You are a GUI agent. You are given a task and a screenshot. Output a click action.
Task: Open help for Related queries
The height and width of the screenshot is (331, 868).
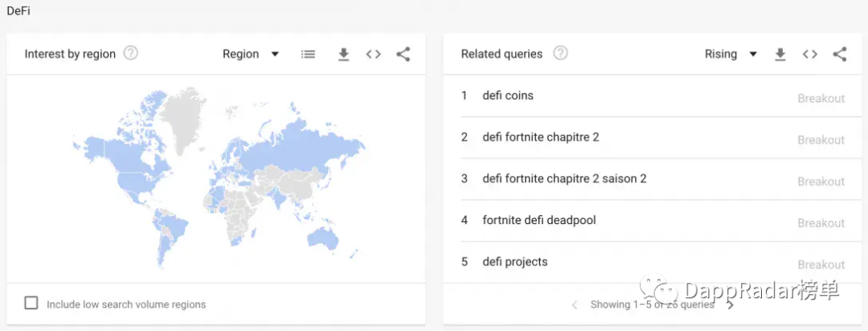pyautogui.click(x=561, y=54)
